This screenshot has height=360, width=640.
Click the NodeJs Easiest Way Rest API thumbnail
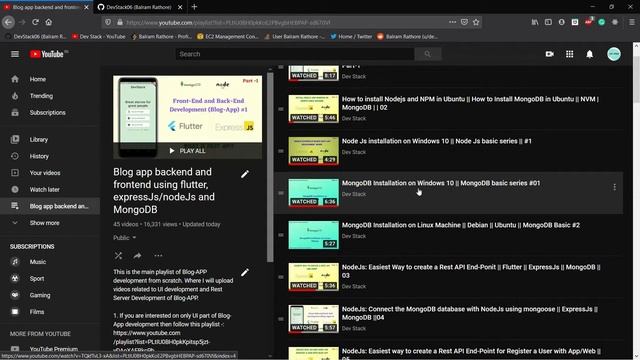coord(313,277)
